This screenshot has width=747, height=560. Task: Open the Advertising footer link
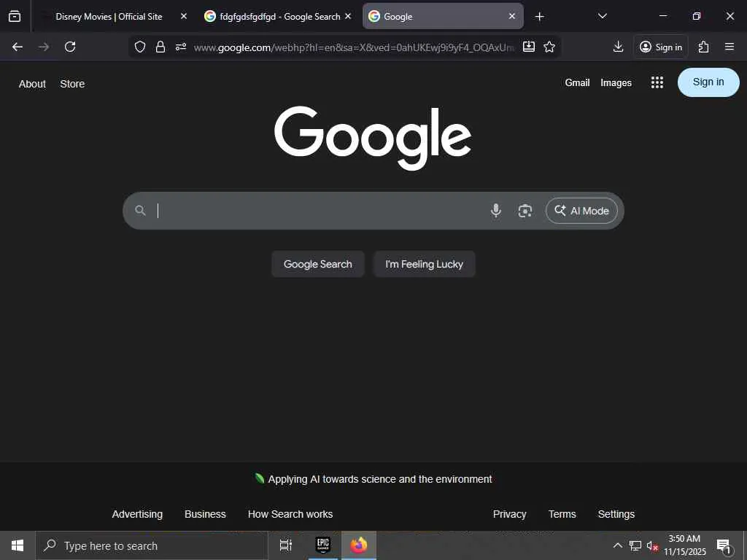[137, 514]
